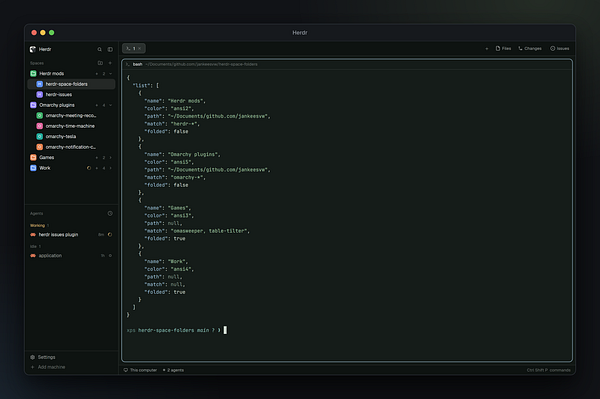Click the purple herdr-issues icon
Screen dimensions: 600x399
coord(39,94)
